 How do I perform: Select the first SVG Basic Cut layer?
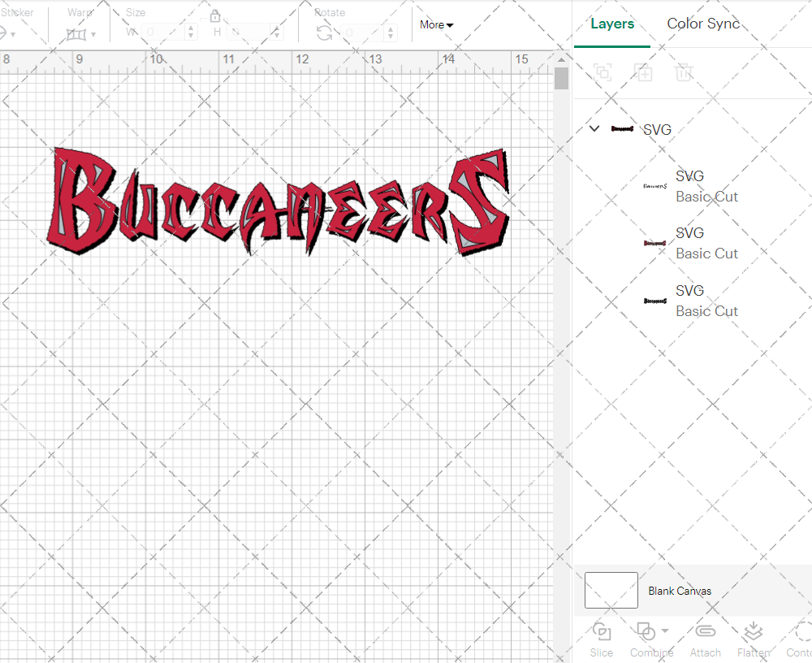690,186
